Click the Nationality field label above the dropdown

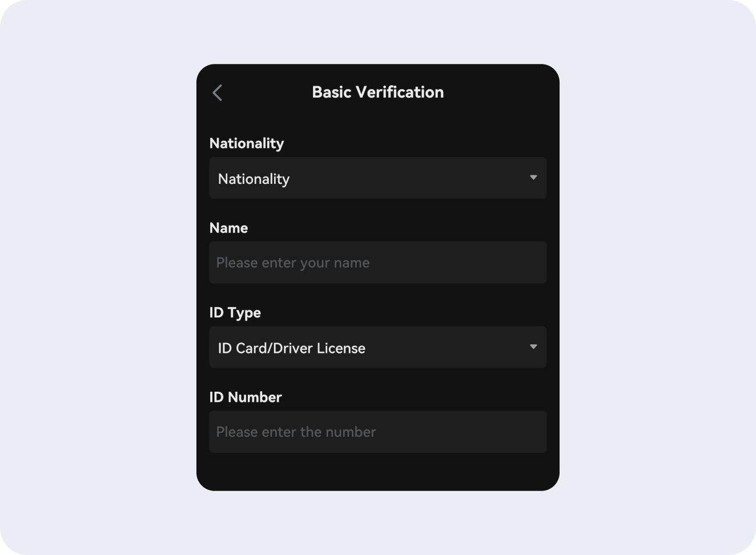247,143
